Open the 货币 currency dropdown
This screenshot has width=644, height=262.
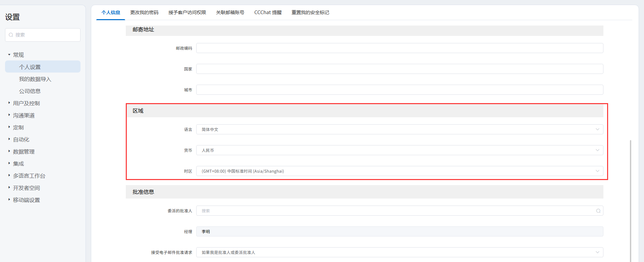coord(399,150)
